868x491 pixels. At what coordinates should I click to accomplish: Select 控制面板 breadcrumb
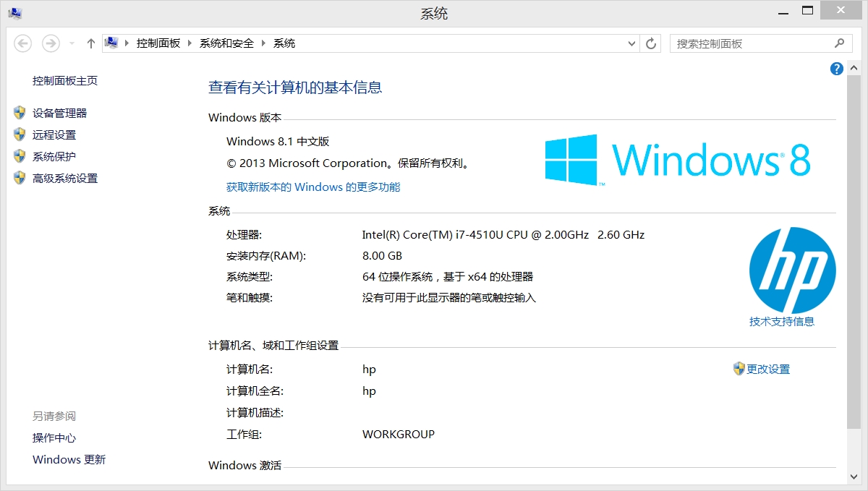point(158,43)
